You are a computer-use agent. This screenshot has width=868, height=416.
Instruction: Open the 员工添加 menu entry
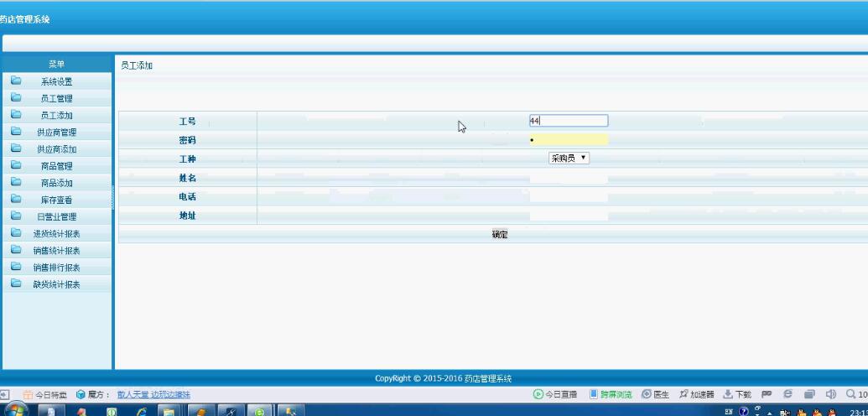point(56,115)
